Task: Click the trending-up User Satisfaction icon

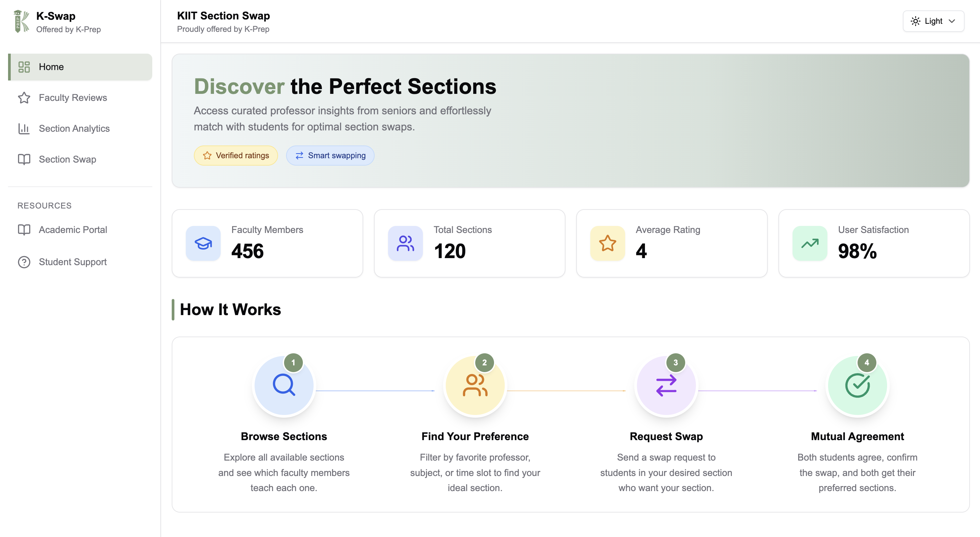Action: (810, 243)
